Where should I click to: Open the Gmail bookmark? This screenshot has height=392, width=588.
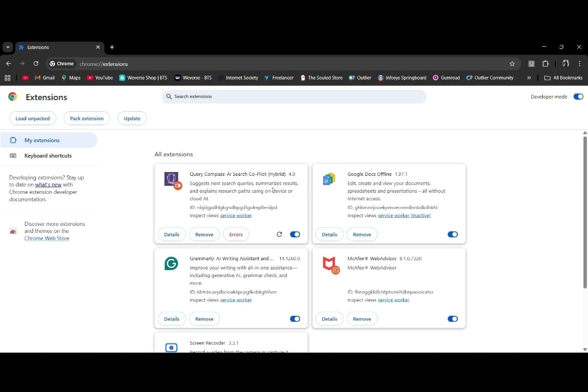point(45,78)
